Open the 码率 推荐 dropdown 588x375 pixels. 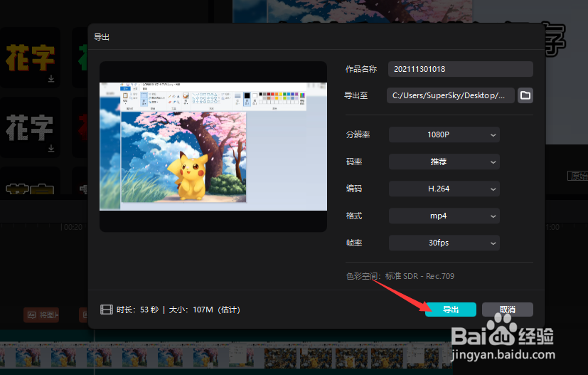(444, 162)
